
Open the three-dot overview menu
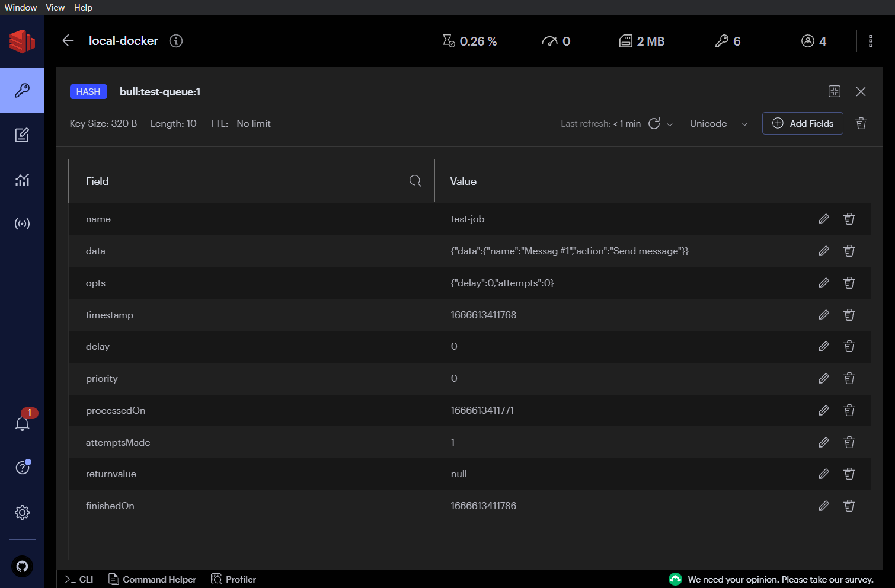point(870,41)
